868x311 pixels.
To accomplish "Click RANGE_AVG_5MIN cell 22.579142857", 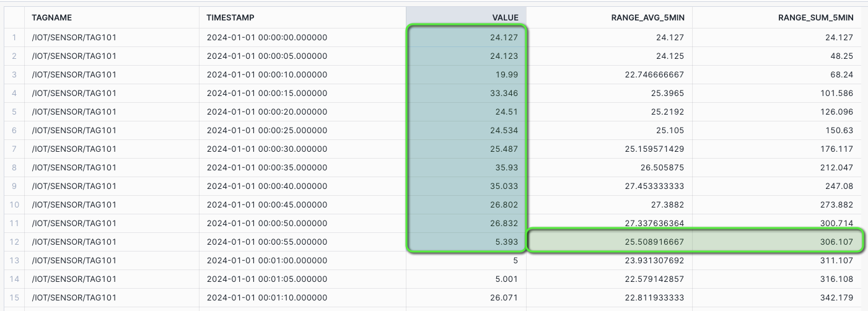I will 609,279.
